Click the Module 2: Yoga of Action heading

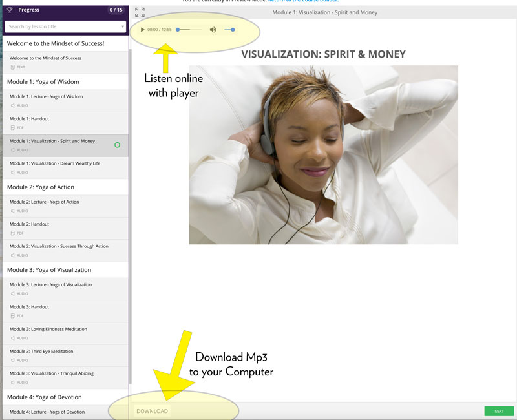click(x=41, y=187)
